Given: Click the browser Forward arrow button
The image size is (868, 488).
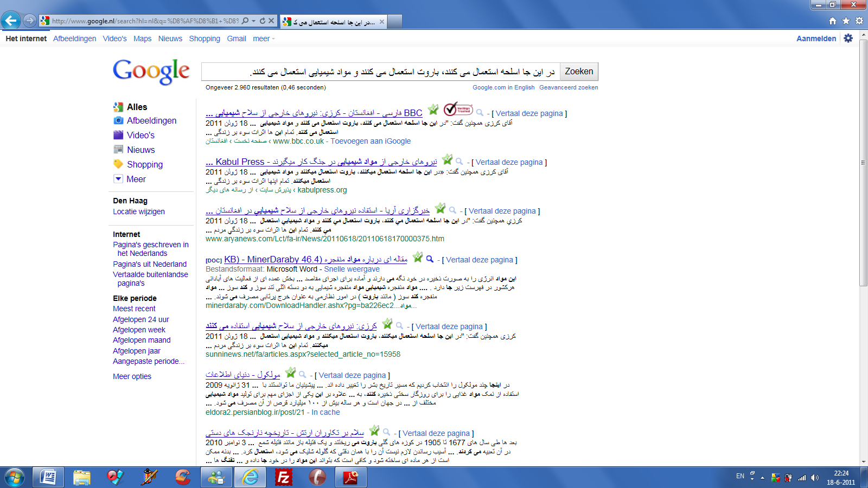Looking at the screenshot, I should pyautogui.click(x=30, y=21).
